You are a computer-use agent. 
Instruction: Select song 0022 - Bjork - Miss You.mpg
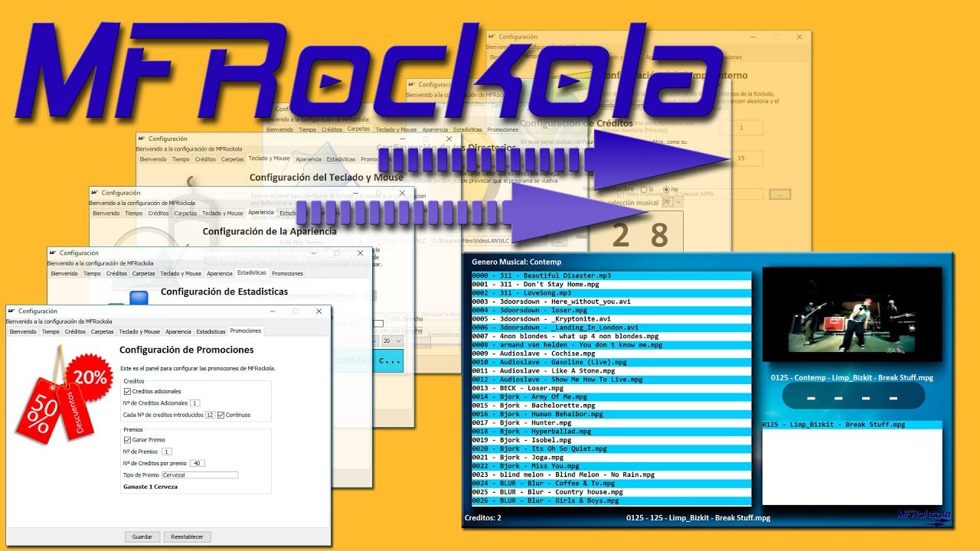[x=612, y=466]
